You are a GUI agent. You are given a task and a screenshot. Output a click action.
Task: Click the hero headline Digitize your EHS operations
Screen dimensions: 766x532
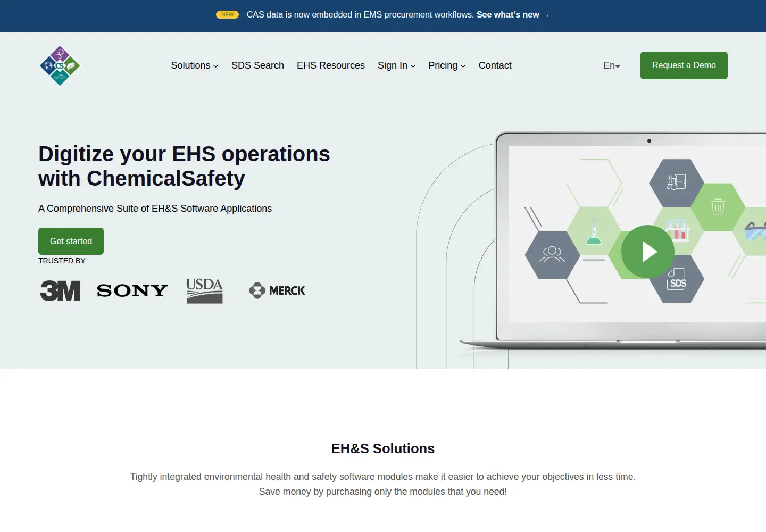point(184,166)
